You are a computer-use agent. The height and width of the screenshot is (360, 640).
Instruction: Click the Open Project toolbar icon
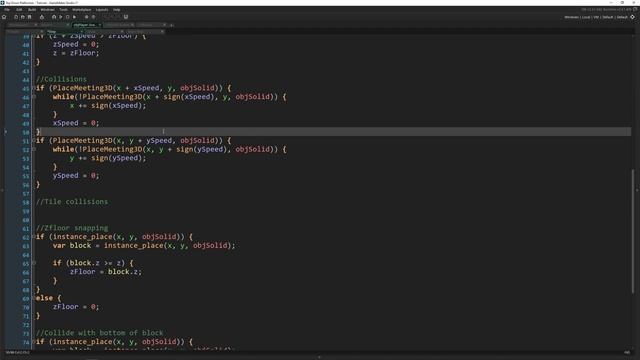[22, 17]
